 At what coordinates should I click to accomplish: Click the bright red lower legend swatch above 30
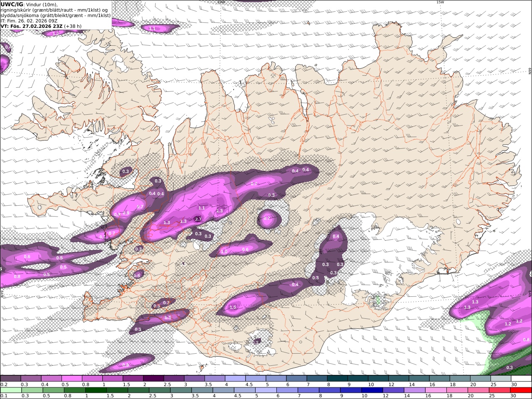(521, 390)
